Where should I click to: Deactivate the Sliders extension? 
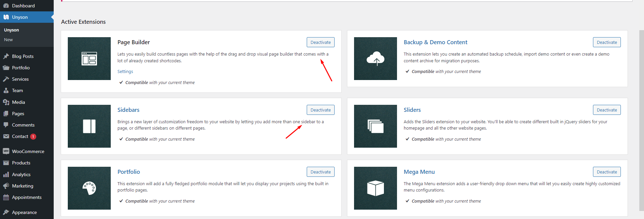click(x=607, y=110)
